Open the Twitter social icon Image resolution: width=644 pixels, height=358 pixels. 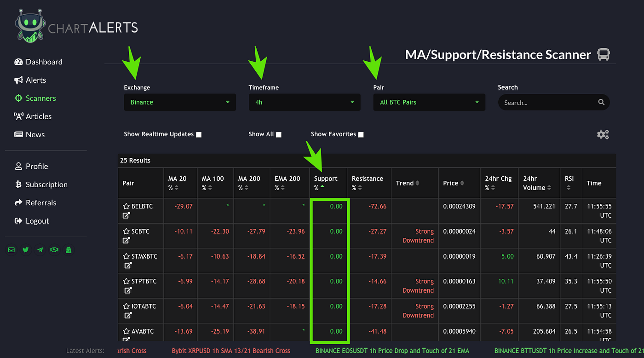click(26, 250)
